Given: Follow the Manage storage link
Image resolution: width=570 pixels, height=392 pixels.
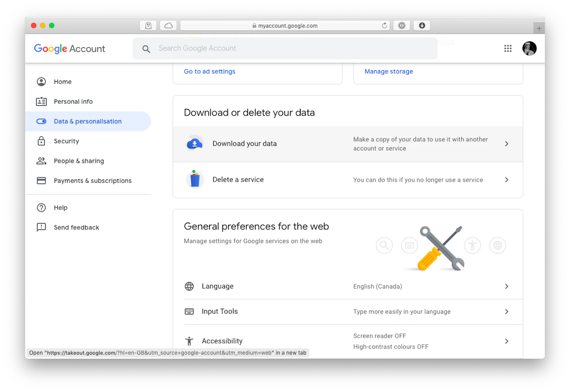Looking at the screenshot, I should [389, 71].
